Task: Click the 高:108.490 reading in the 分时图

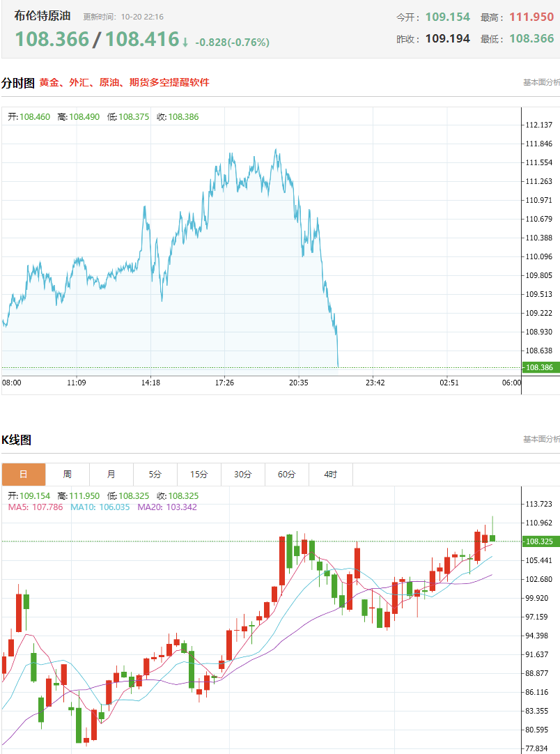Action: point(78,117)
